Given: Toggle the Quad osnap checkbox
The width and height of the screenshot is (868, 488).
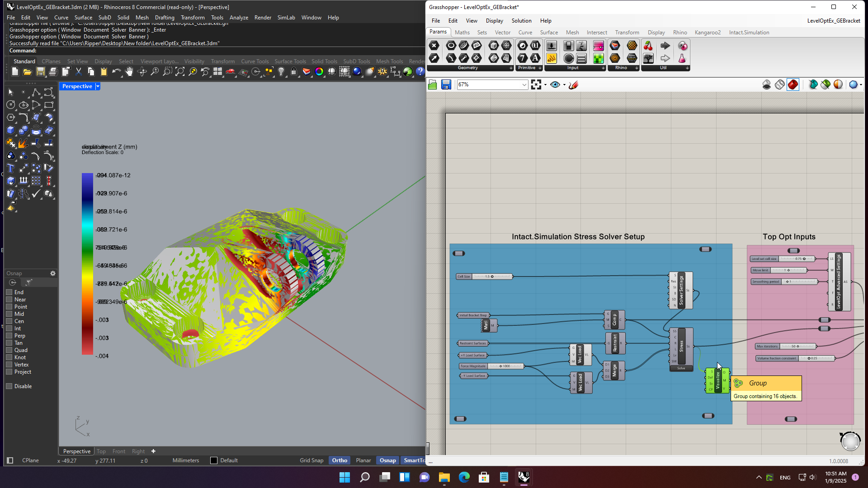Looking at the screenshot, I should tap(9, 350).
